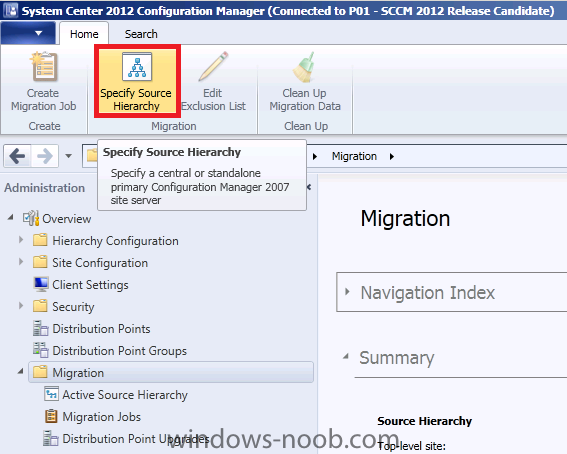Click the Source Hierarchy heading text
The width and height of the screenshot is (567, 454).
click(425, 421)
